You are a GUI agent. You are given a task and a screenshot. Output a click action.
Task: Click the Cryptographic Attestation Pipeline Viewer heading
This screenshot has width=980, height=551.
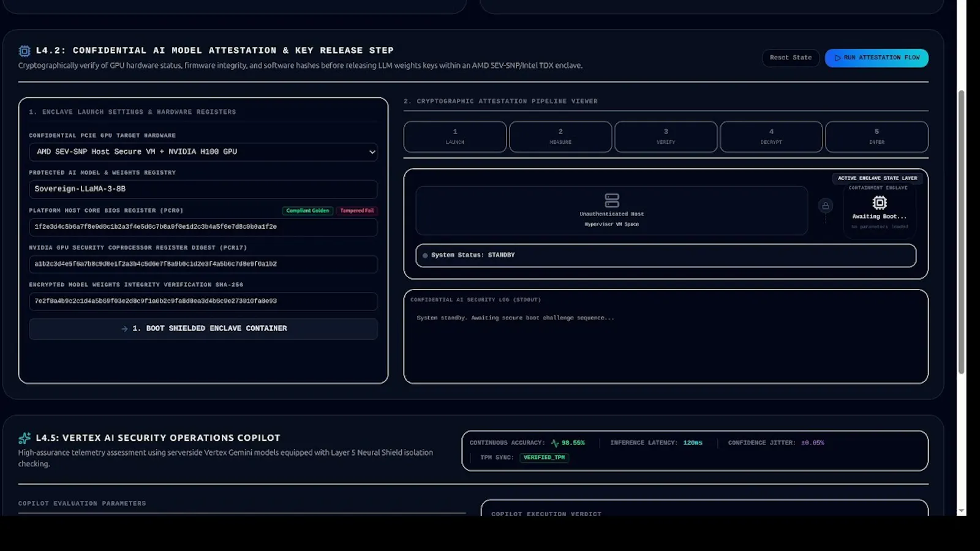(500, 102)
